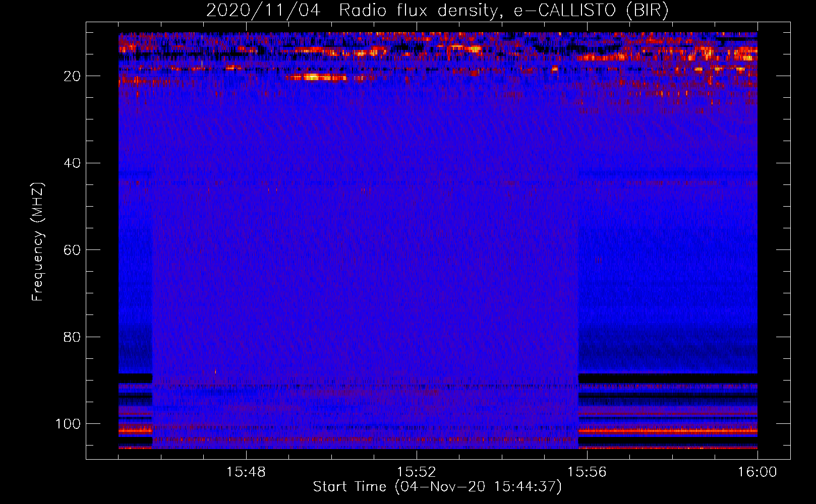Image resolution: width=816 pixels, height=504 pixels.
Task: Click the 20 MHz frequency tick label
Action: [x=73, y=76]
